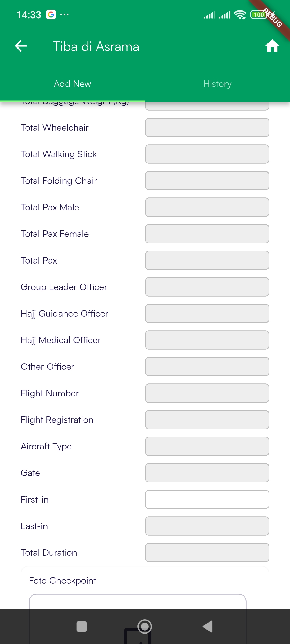Select the Add New tab
This screenshot has height=644, width=290.
[73, 84]
